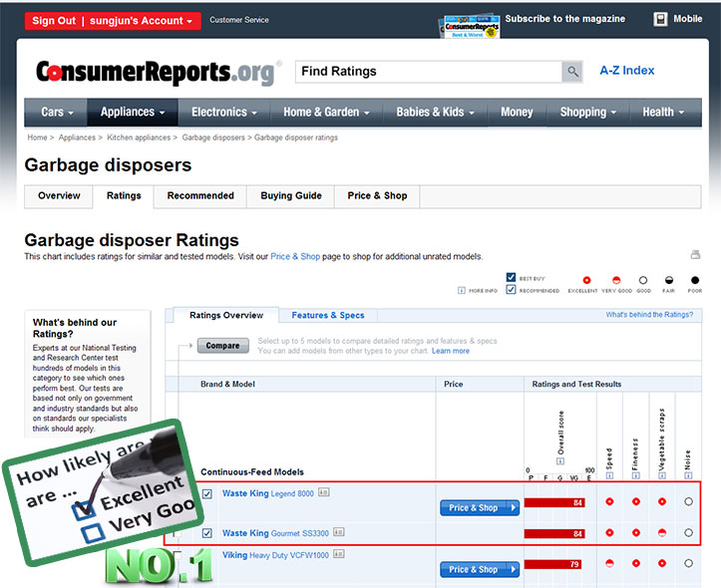Click the Very Good rating legend symbol
The image size is (721, 588).
[x=616, y=280]
